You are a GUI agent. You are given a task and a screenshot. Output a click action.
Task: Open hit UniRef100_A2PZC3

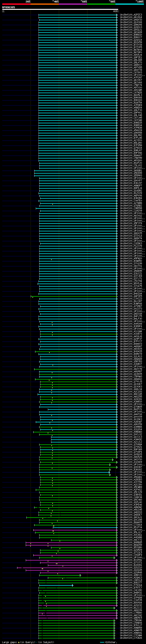(131, 15)
